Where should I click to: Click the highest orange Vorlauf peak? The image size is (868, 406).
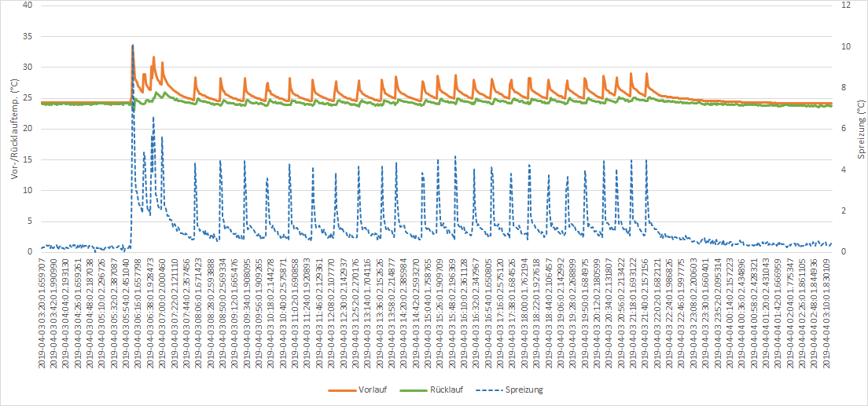click(x=132, y=46)
